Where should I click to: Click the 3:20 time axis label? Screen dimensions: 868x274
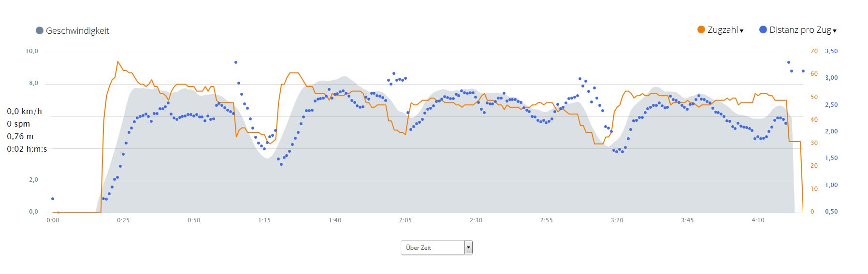pos(617,220)
